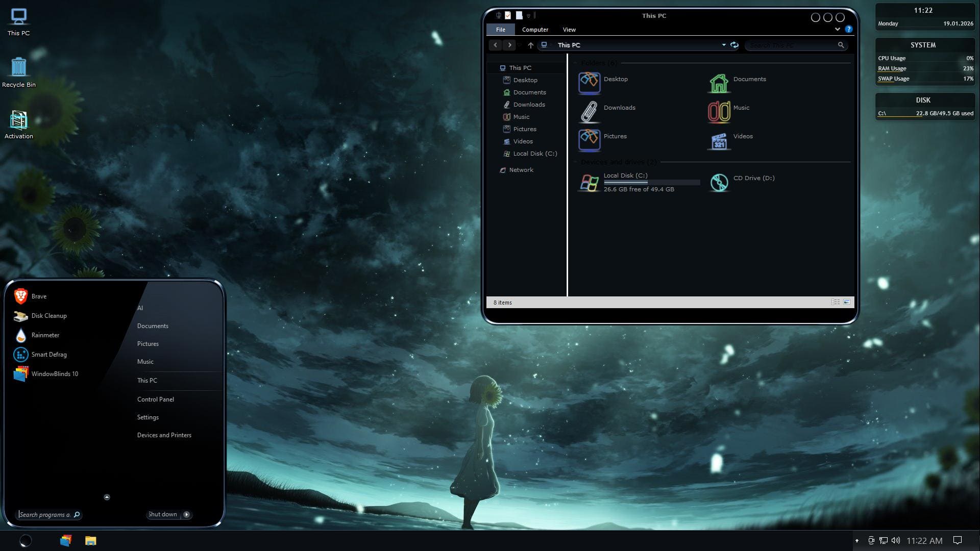Click the forward navigation arrow
980x551 pixels.
[x=509, y=45]
